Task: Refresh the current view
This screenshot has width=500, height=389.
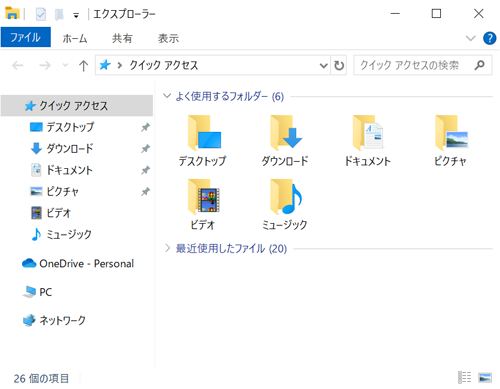Action: click(339, 65)
